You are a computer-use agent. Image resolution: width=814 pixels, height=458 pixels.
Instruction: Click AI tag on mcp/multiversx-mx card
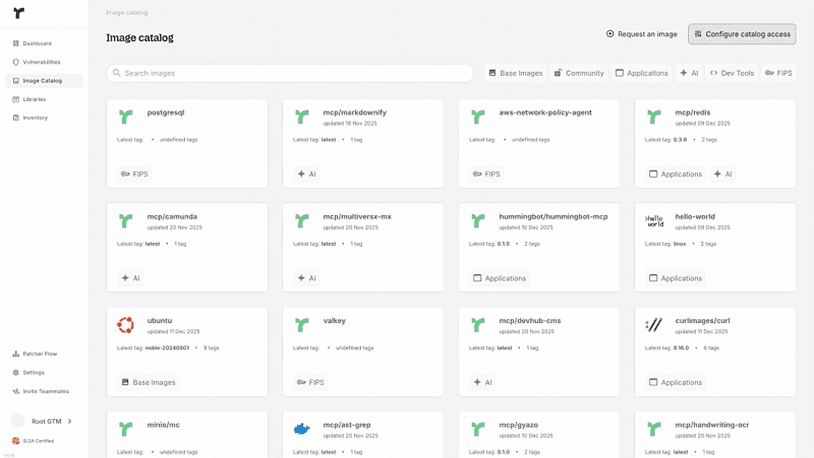tap(307, 278)
